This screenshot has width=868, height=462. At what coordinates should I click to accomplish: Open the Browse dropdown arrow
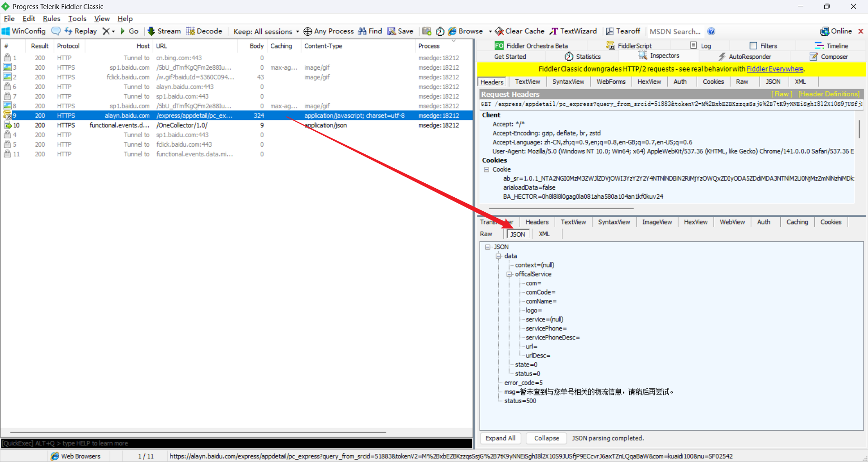(x=490, y=31)
